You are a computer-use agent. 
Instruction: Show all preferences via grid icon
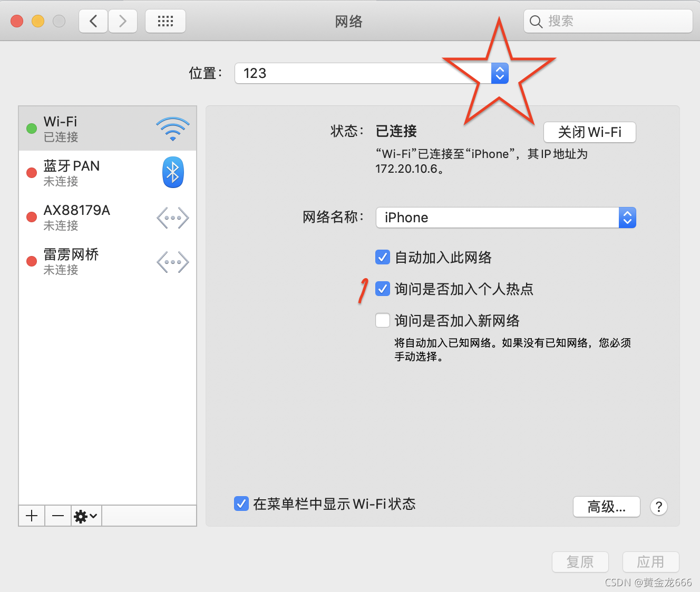[x=166, y=21]
